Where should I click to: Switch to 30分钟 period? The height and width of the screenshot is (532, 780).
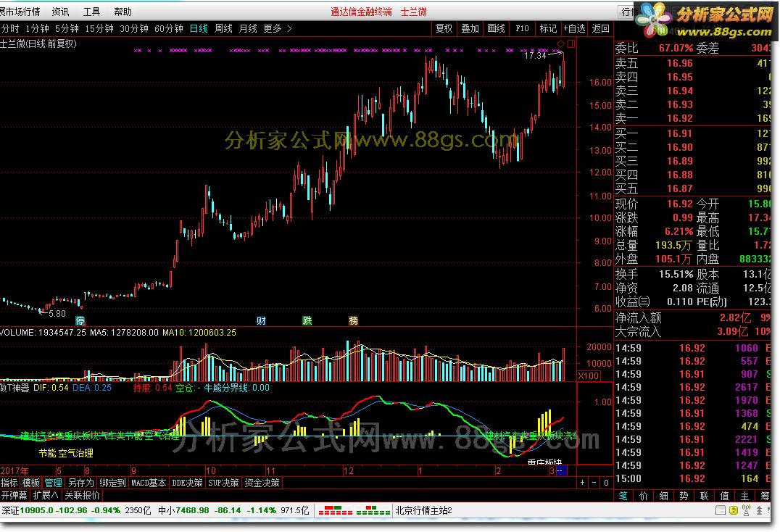point(134,28)
